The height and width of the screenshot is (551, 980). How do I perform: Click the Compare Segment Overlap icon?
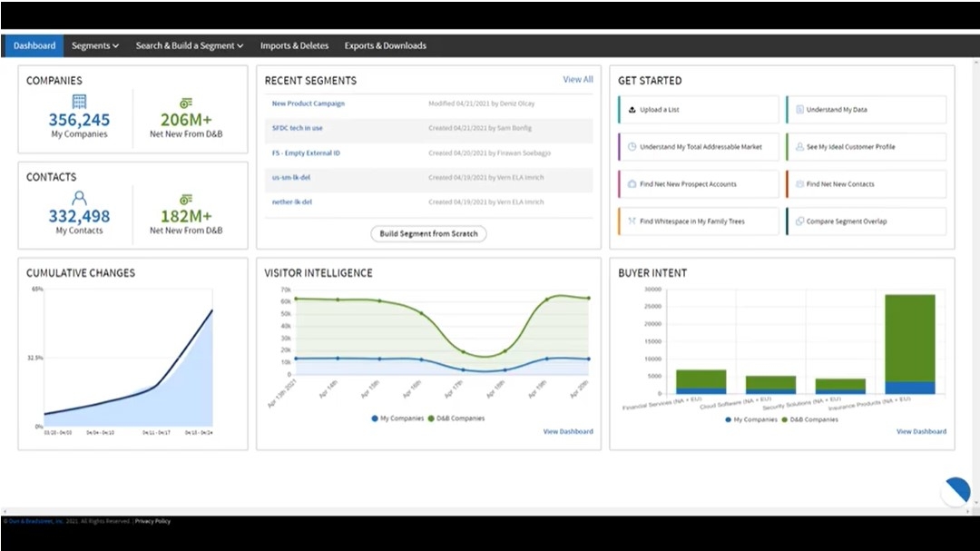[x=799, y=221]
